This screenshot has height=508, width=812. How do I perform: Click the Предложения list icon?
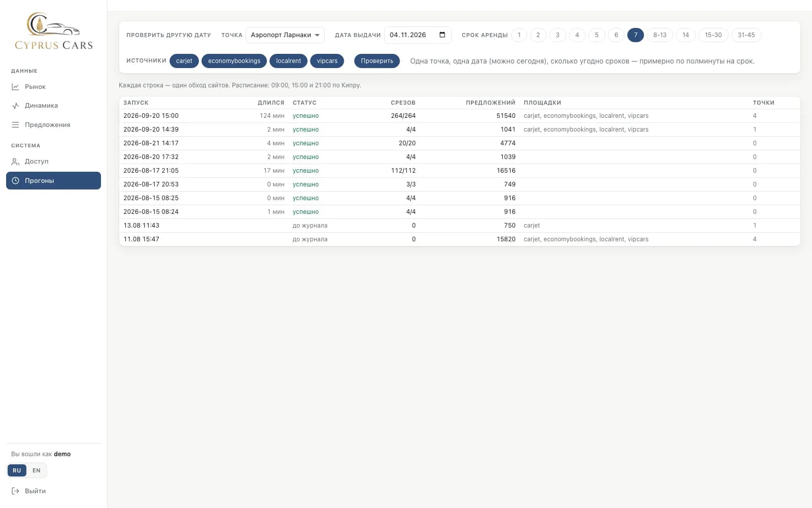(x=16, y=125)
